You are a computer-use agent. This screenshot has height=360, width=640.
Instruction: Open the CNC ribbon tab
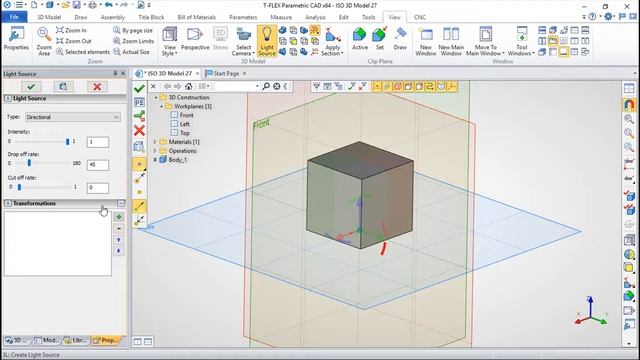(420, 17)
